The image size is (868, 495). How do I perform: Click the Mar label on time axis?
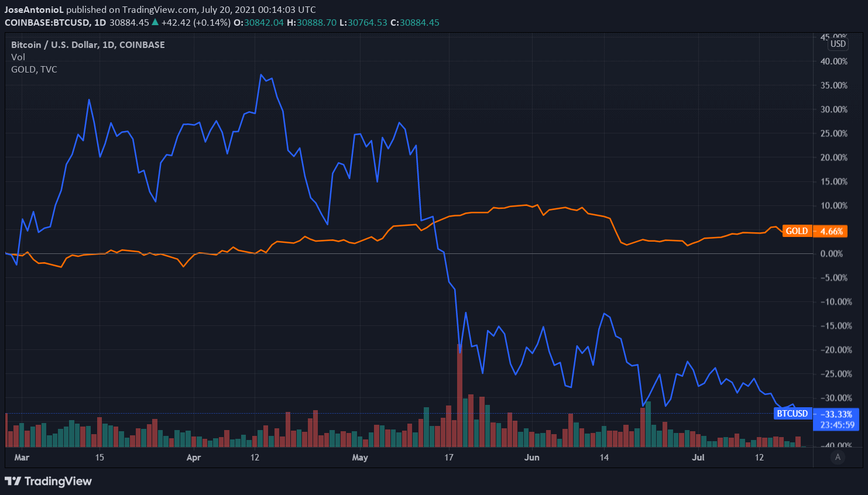click(22, 458)
